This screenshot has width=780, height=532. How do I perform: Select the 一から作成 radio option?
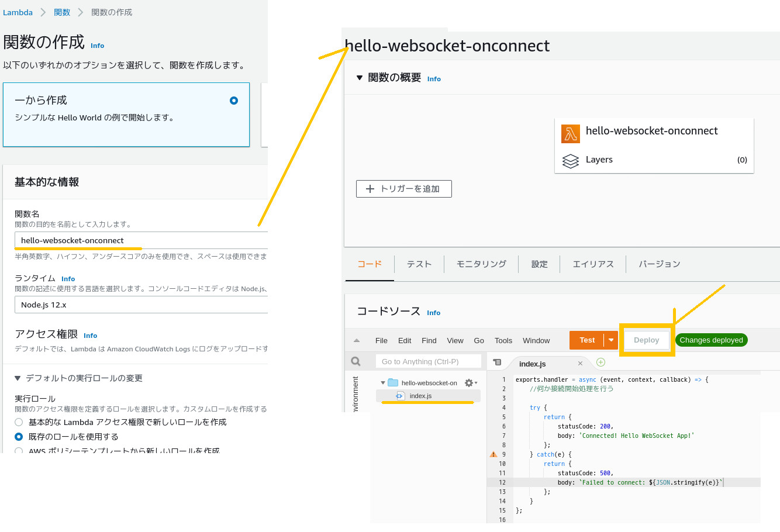point(234,101)
